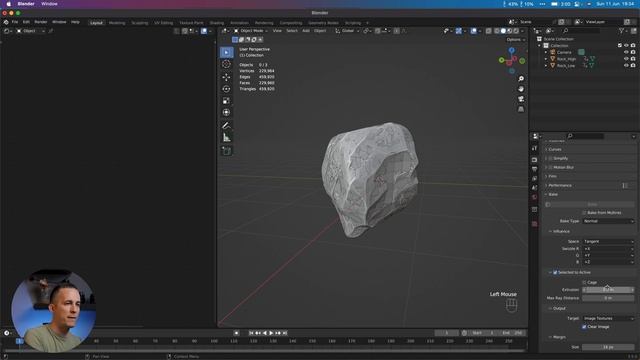Enable Bake from Multires checkbox
The width and height of the screenshot is (640, 360).
click(x=584, y=213)
